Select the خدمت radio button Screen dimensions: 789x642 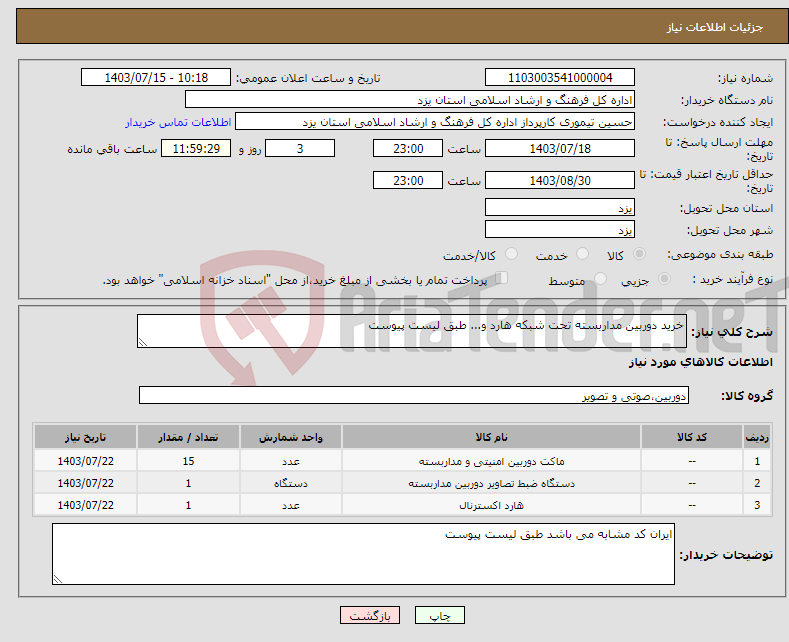click(582, 254)
